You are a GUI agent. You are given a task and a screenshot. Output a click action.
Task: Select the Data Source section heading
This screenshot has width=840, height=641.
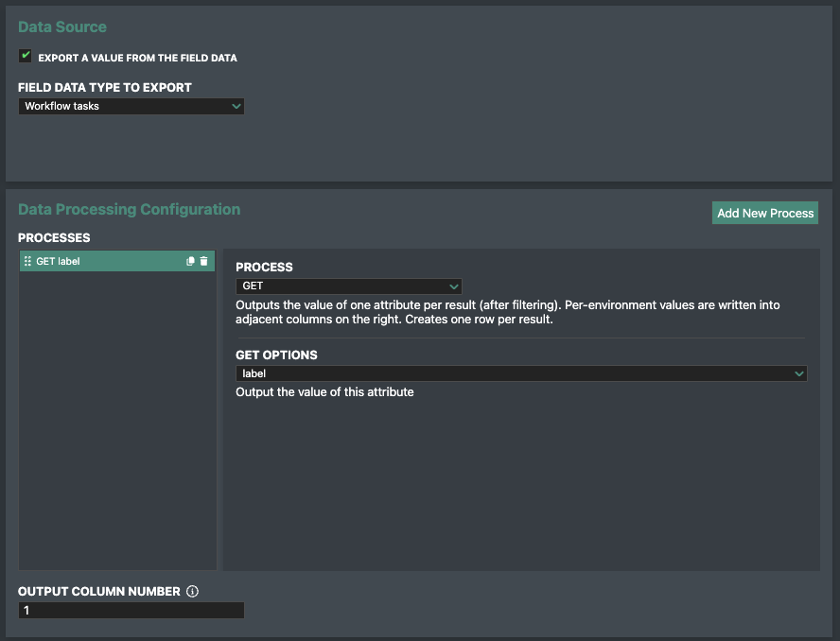coord(62,27)
